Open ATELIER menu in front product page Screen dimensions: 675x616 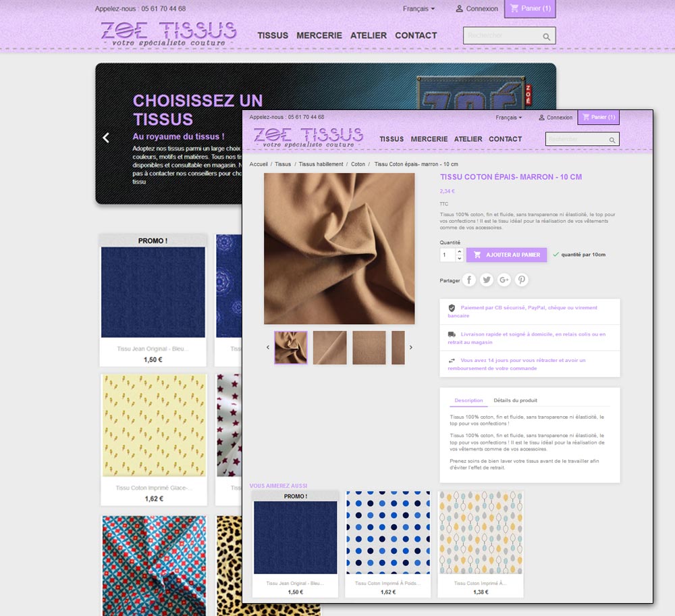point(468,139)
